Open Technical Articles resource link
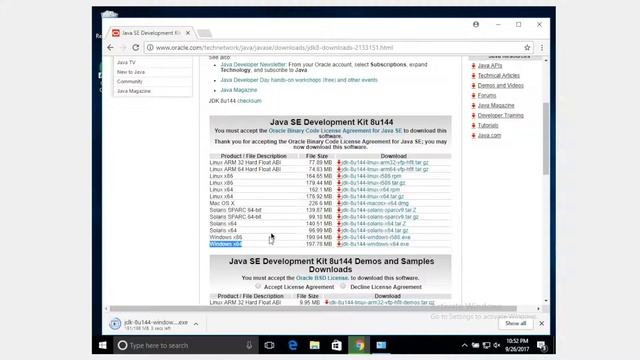The width and height of the screenshot is (640, 360). (x=499, y=76)
